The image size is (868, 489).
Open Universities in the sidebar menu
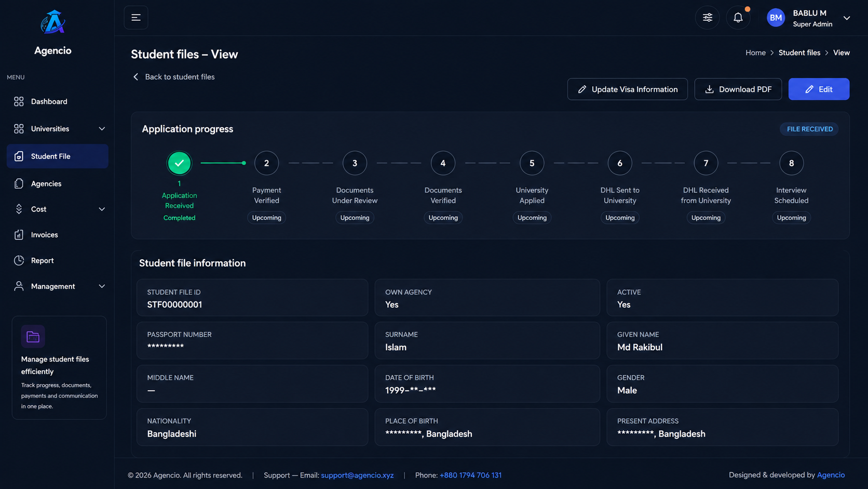coord(58,128)
